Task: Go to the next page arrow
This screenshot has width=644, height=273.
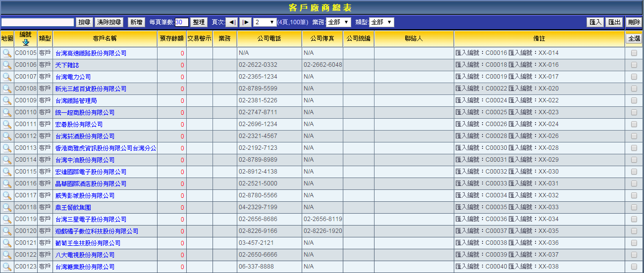Action: tap(246, 22)
